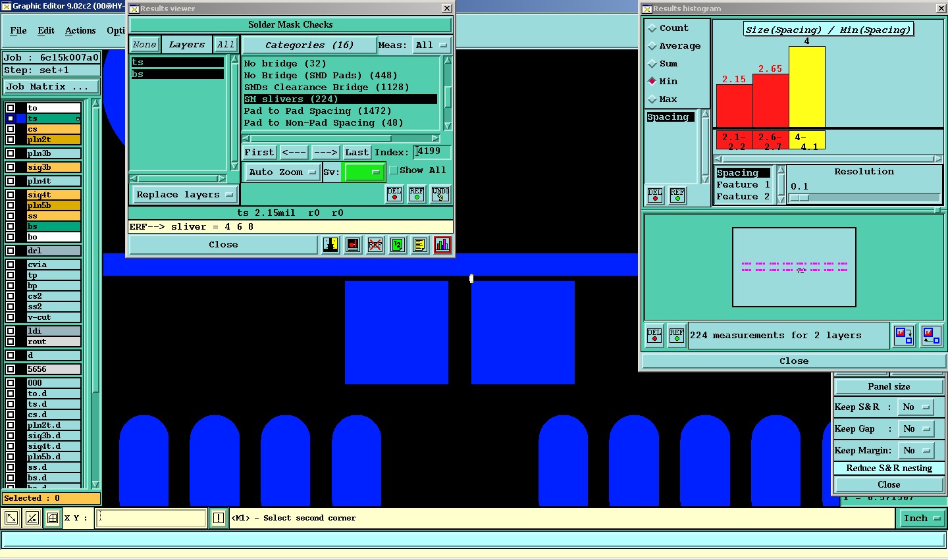Open Keep Margin No dropdown

(x=916, y=451)
